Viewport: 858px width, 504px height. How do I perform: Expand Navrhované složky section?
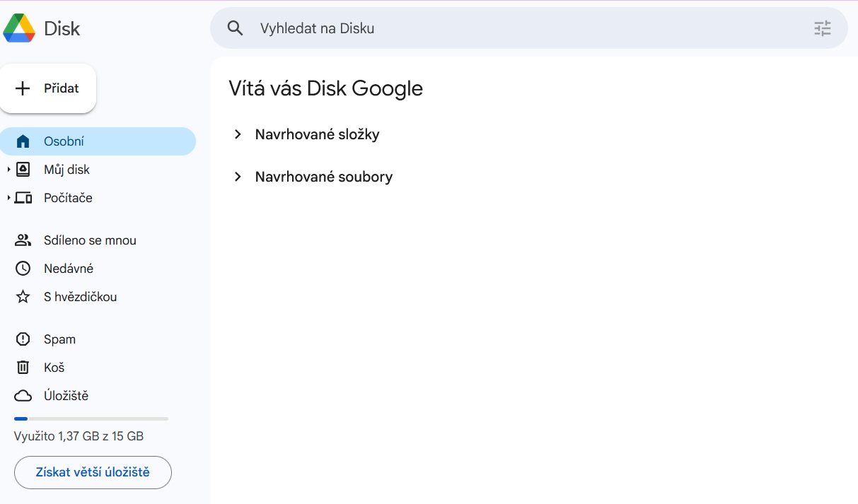click(238, 134)
